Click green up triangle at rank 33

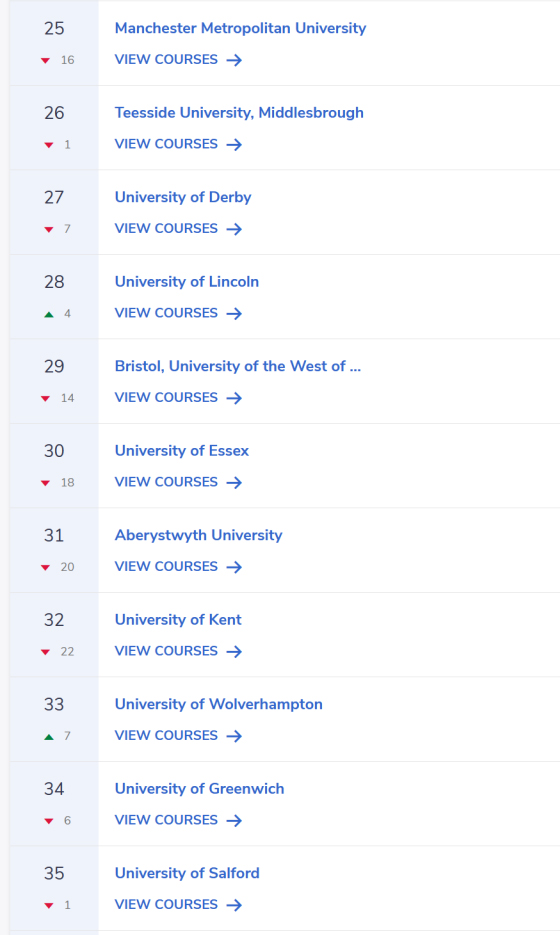49,737
